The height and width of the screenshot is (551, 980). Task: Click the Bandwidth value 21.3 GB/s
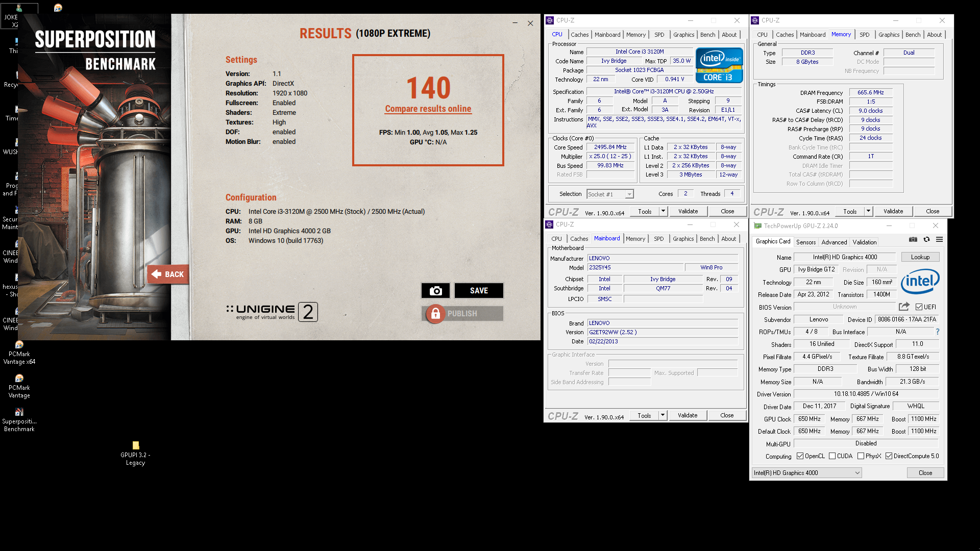pos(912,382)
